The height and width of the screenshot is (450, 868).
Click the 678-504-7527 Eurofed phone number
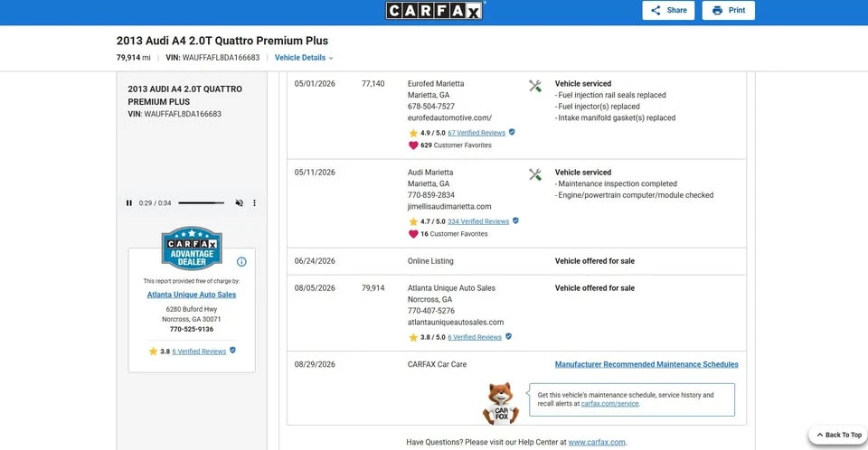point(430,107)
